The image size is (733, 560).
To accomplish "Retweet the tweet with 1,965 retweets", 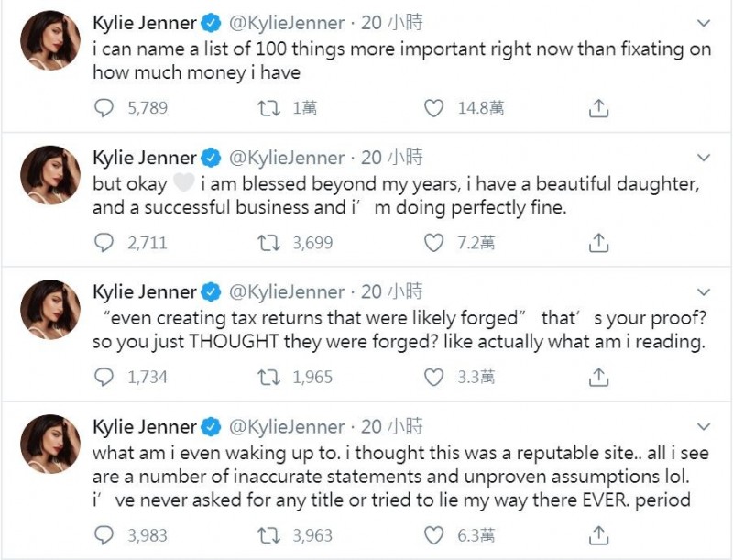I will click(269, 378).
